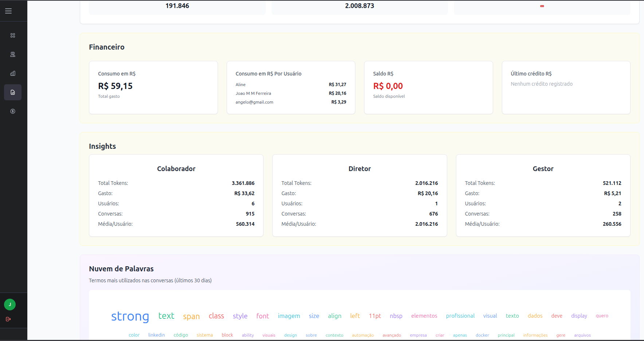This screenshot has height=341, width=644.
Task: Open the hamburger menu in sidebar
Action: (x=8, y=11)
